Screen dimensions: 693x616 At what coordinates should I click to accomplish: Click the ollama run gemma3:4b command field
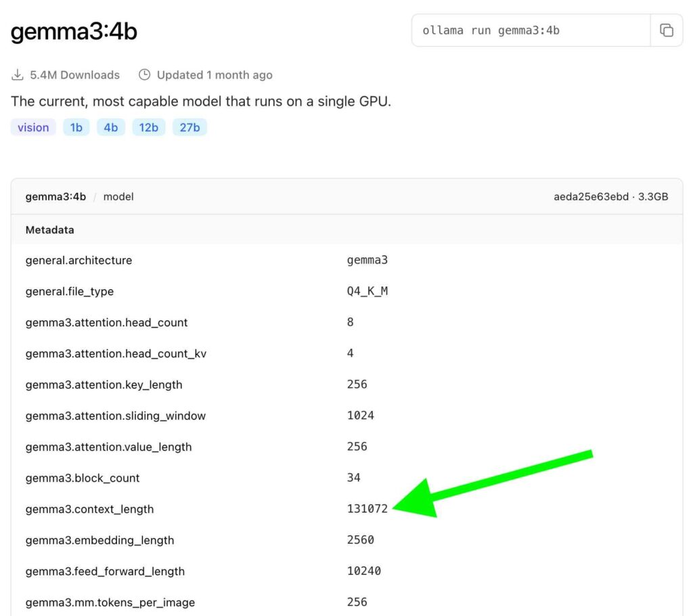(531, 30)
